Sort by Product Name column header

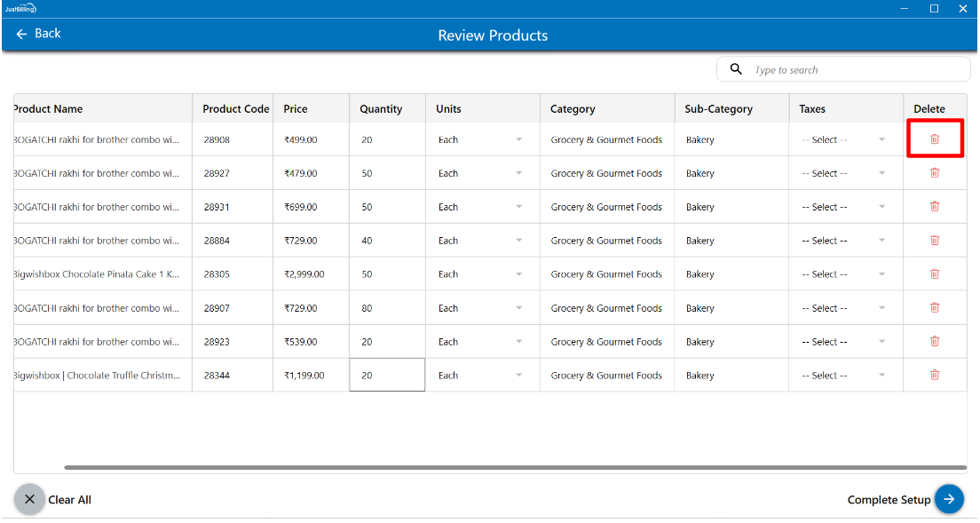click(48, 109)
